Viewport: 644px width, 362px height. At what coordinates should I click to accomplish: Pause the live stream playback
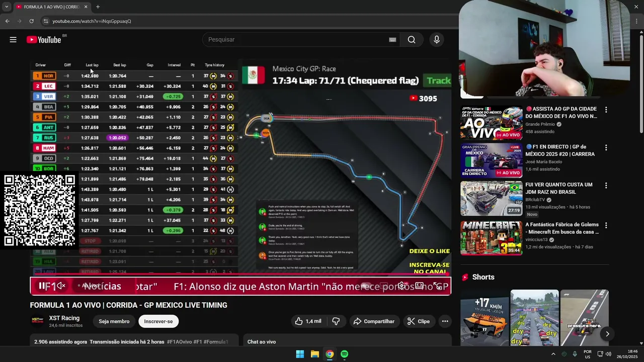pyautogui.click(x=42, y=286)
